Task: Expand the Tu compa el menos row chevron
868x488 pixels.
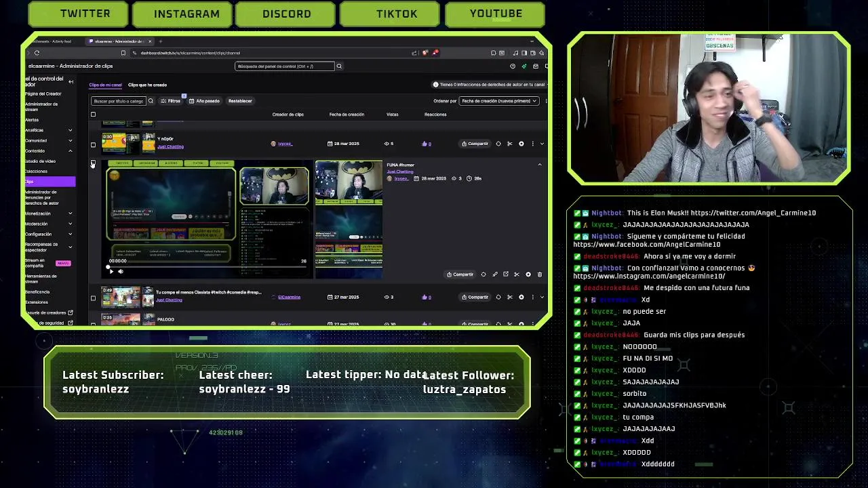Action: 541,297
